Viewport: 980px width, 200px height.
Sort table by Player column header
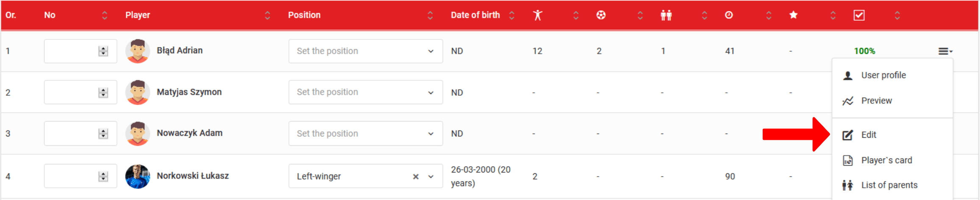[138, 15]
